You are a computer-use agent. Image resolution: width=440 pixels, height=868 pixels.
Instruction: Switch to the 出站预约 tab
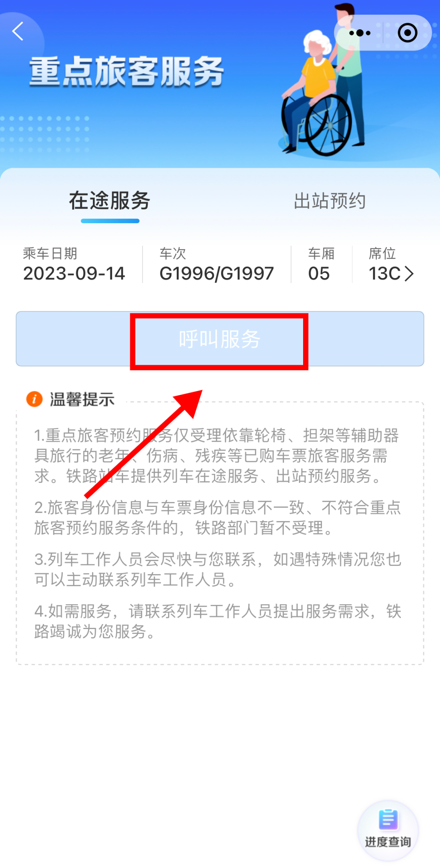click(330, 201)
